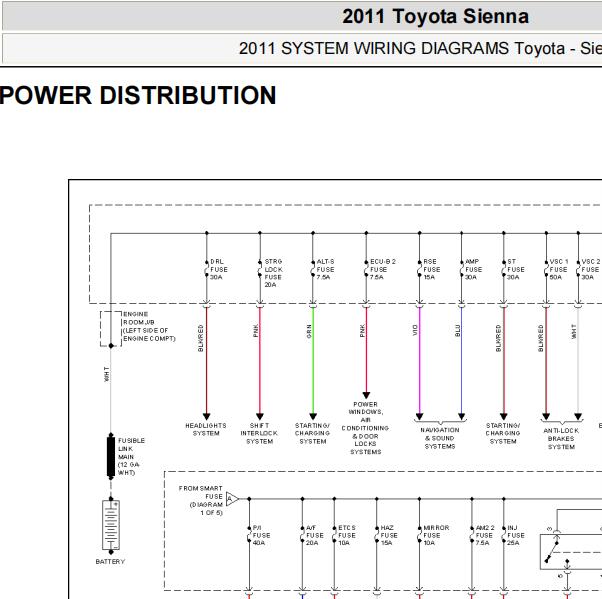Viewport: 602px width, 599px height.
Task: Click the relay switch symbol beside INJ fuse
Action: coord(571,552)
